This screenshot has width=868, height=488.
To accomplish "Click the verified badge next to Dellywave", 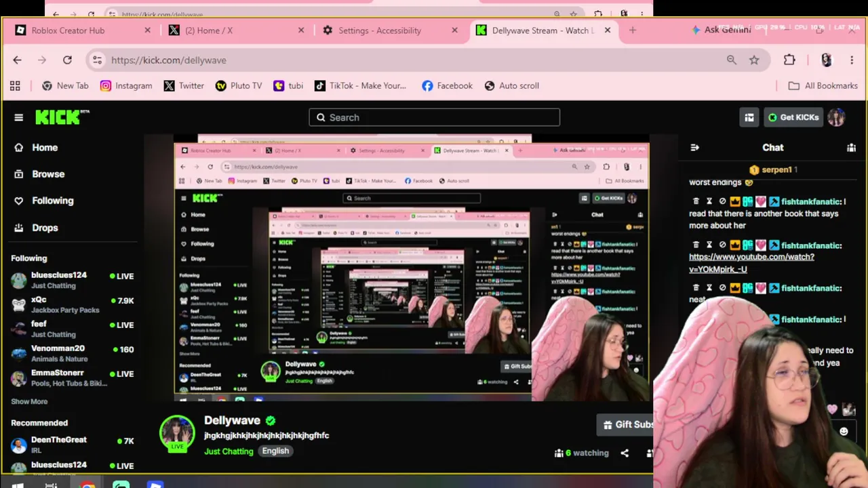I will click(x=271, y=420).
